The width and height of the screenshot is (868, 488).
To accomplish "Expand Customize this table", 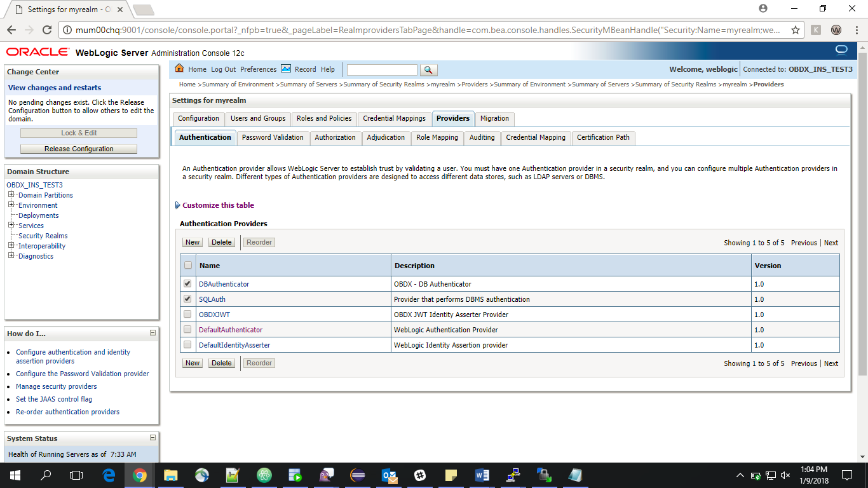I will click(214, 205).
